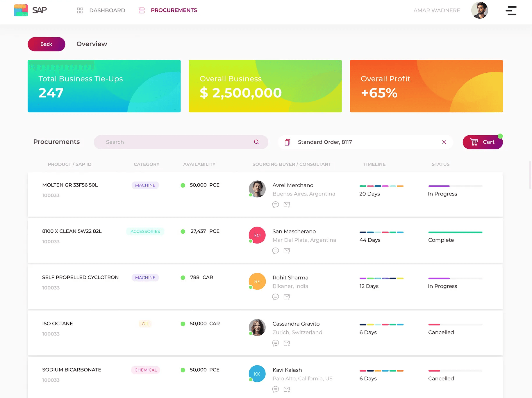Image resolution: width=532 pixels, height=398 pixels.
Task: Click the search magnifier icon
Action: 257,142
